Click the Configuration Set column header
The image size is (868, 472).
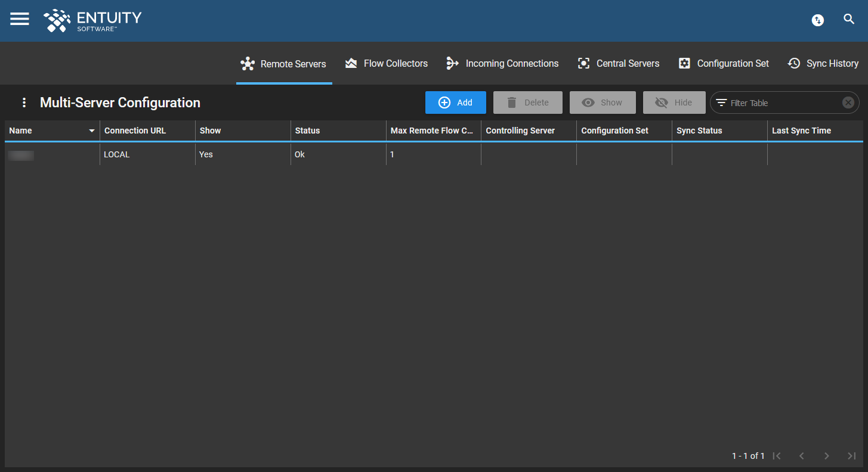[624, 131]
